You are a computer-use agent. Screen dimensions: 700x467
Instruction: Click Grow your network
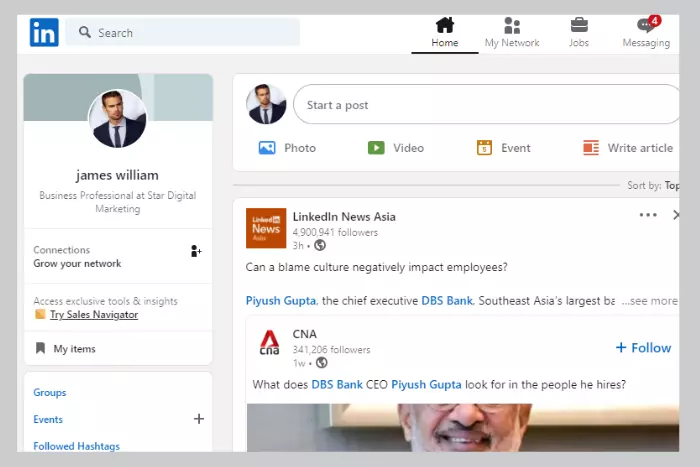pyautogui.click(x=77, y=263)
